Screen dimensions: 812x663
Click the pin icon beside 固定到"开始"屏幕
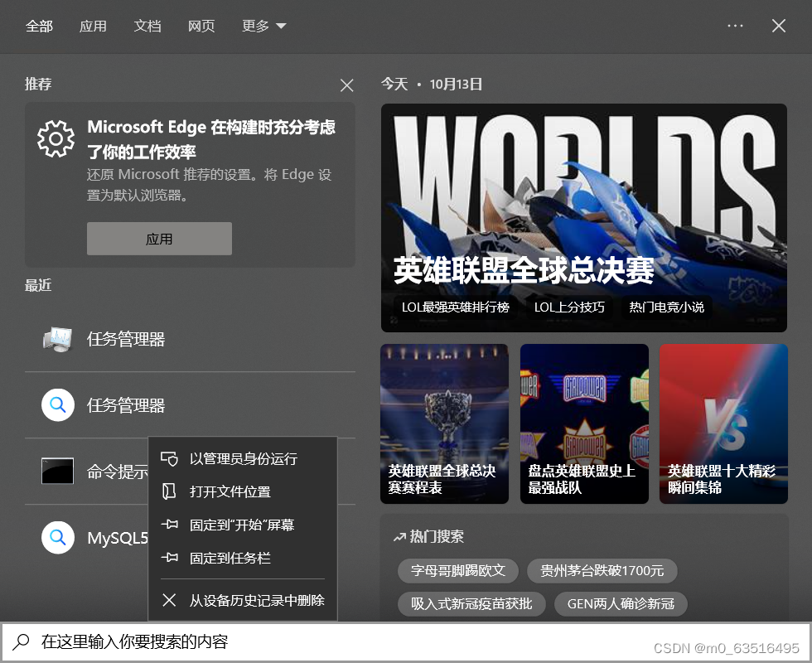[x=169, y=525]
